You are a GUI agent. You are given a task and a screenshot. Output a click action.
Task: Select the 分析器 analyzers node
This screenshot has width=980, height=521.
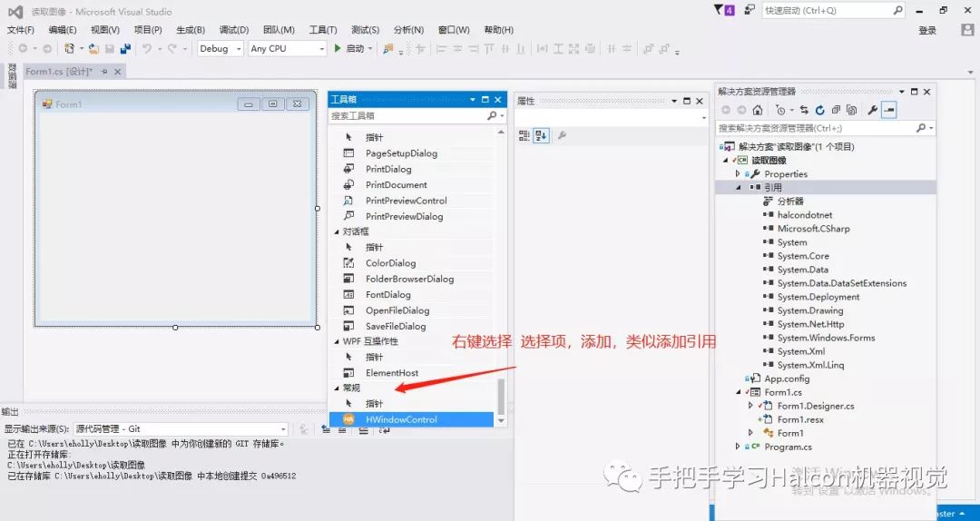pos(790,201)
